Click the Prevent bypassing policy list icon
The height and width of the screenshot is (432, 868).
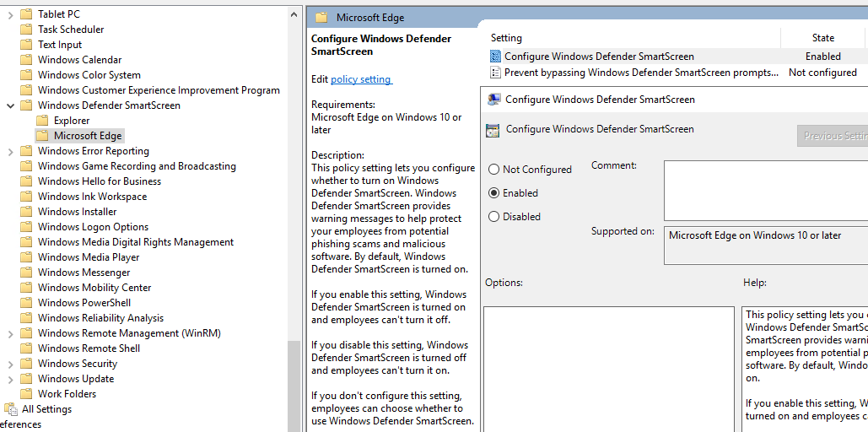495,72
